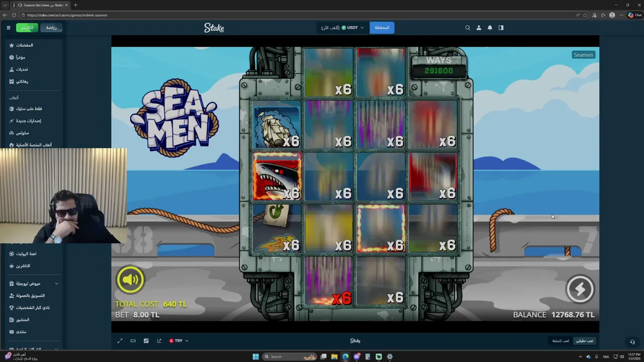Image resolution: width=644 pixels, height=362 pixels.
Task: Select Real Play (لعب حقيقي) mode
Action: click(x=585, y=341)
